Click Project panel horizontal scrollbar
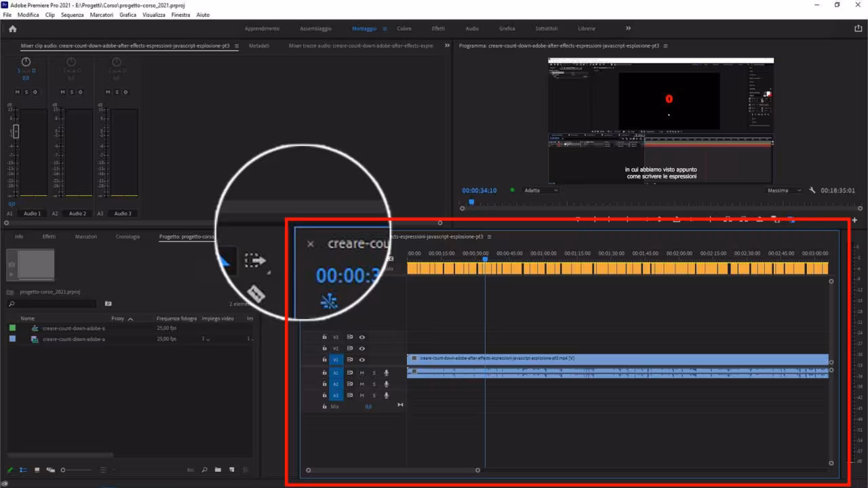Viewport: 868px width, 488px height. pyautogui.click(x=60, y=455)
